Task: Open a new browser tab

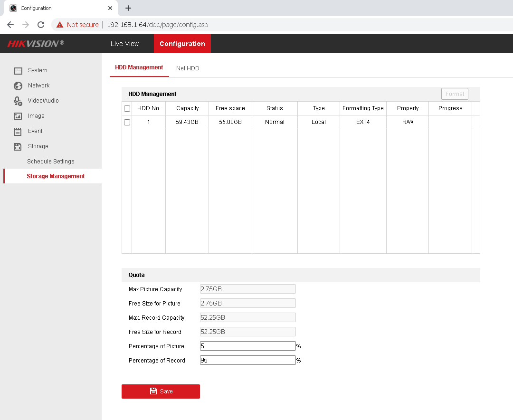Action: 128,8
